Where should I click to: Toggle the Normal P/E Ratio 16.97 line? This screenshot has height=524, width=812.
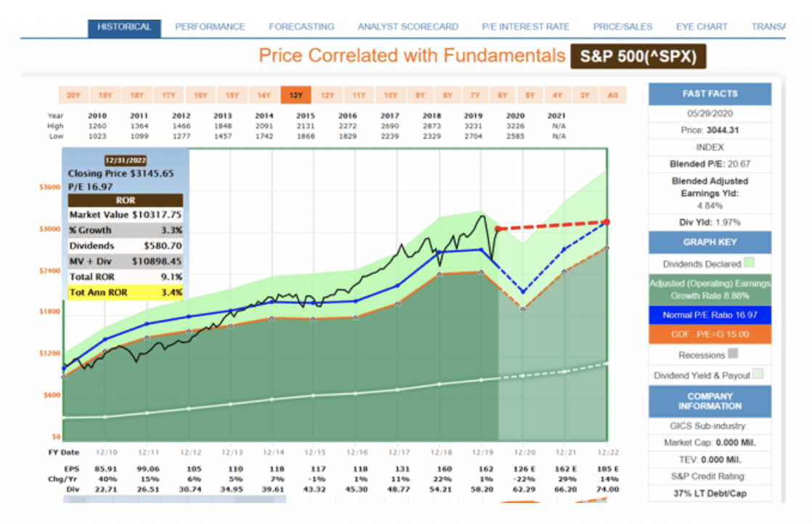point(710,314)
